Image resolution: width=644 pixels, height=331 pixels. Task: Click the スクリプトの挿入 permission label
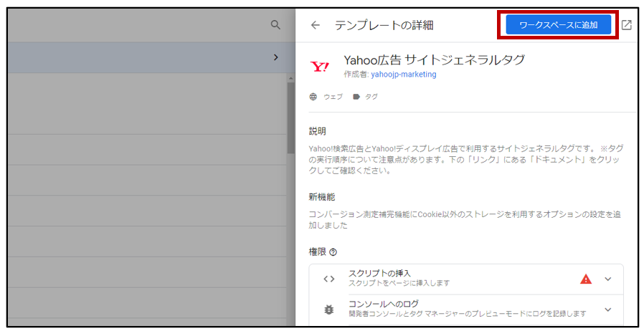[379, 273]
